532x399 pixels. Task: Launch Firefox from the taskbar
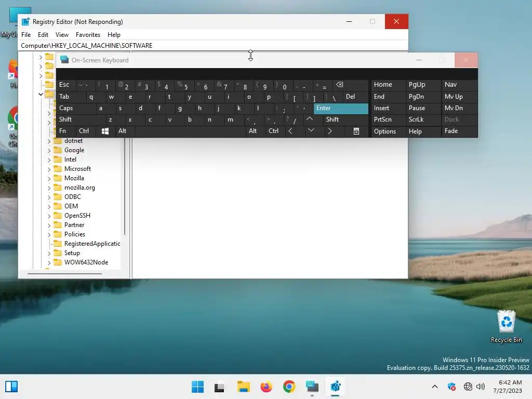(x=267, y=387)
